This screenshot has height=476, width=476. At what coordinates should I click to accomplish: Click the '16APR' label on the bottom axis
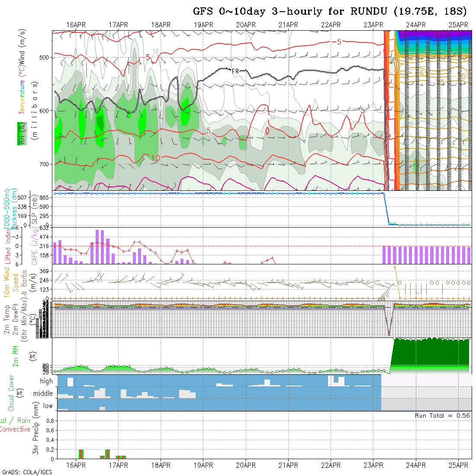click(76, 465)
